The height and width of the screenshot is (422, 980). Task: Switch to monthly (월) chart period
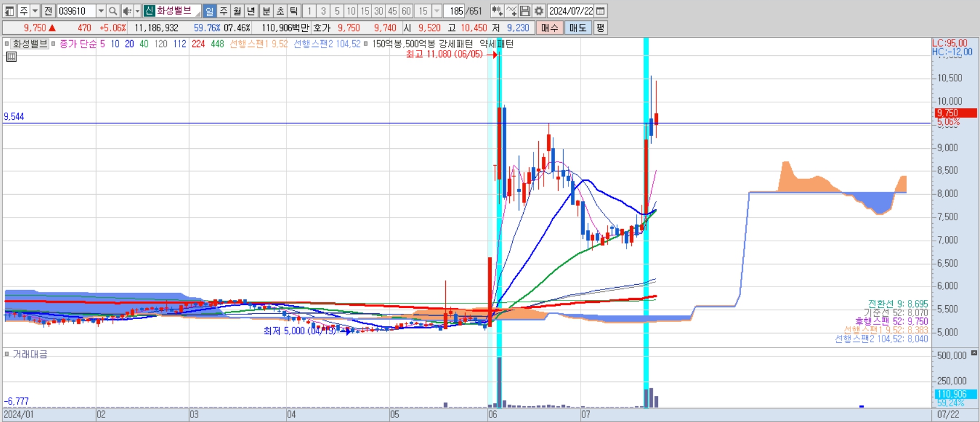pyautogui.click(x=237, y=11)
